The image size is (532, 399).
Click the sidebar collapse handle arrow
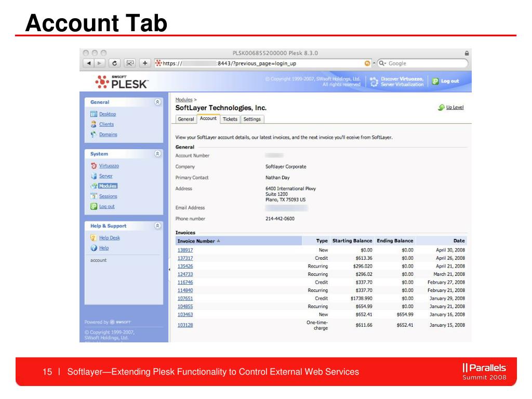click(169, 270)
